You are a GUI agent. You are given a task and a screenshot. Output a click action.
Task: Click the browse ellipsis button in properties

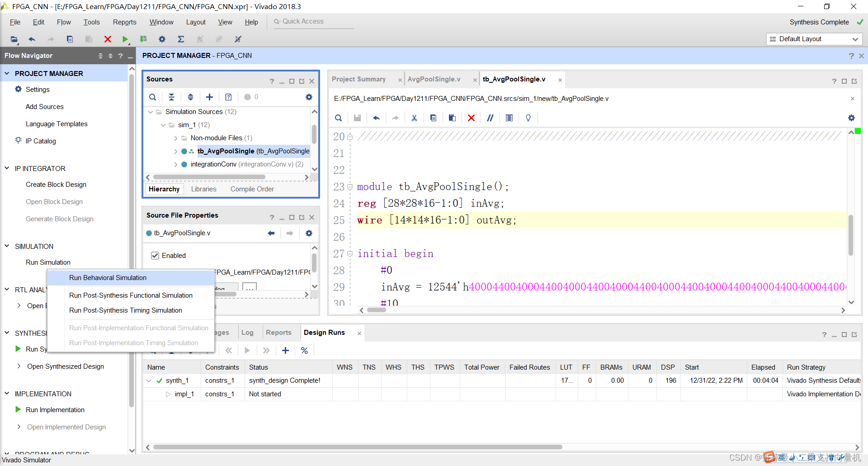point(250,287)
